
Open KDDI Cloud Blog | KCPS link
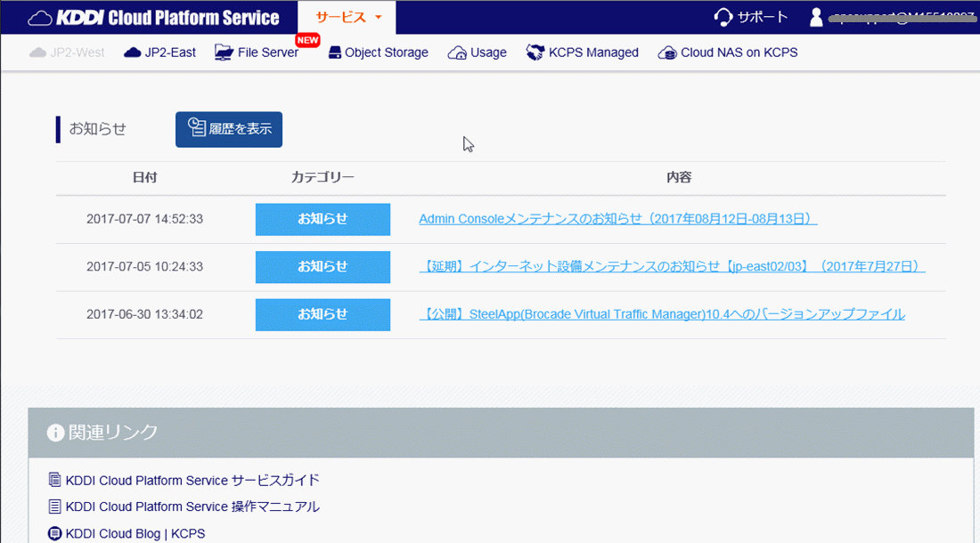pos(135,533)
